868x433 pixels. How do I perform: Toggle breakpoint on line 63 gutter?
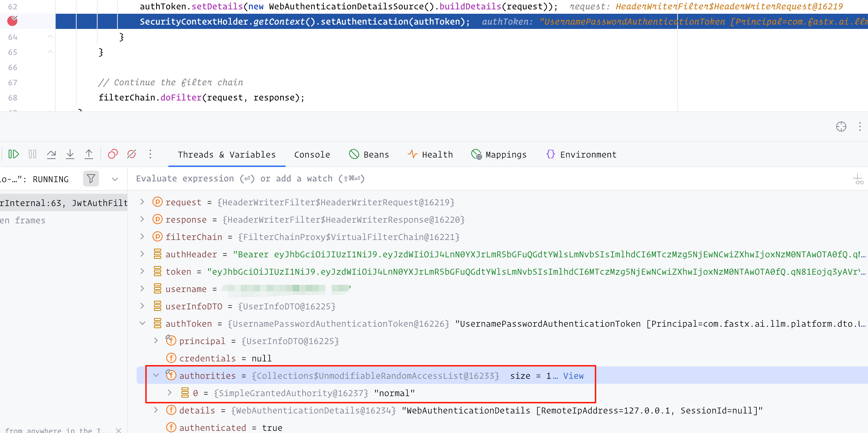tap(12, 21)
